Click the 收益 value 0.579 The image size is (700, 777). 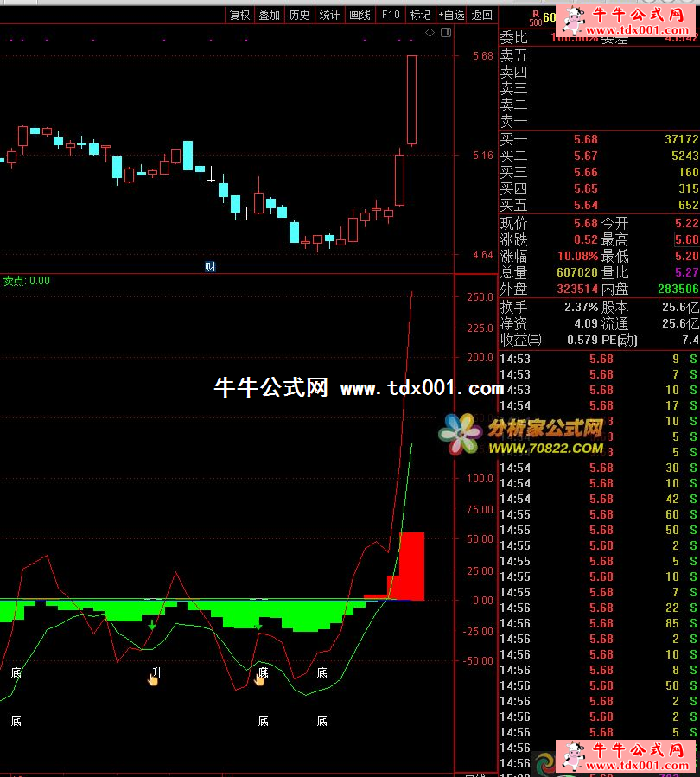click(582, 340)
